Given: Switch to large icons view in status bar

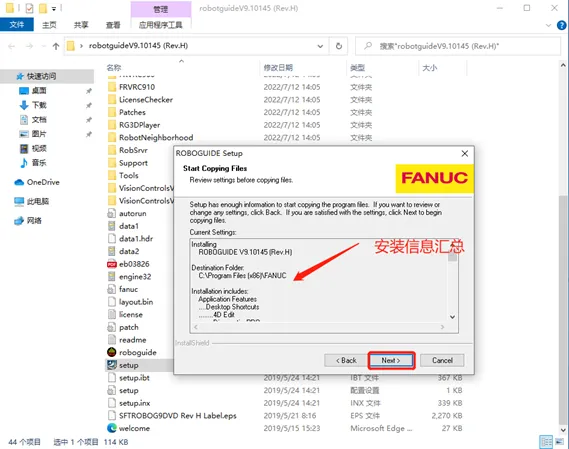Looking at the screenshot, I should click(x=560, y=442).
